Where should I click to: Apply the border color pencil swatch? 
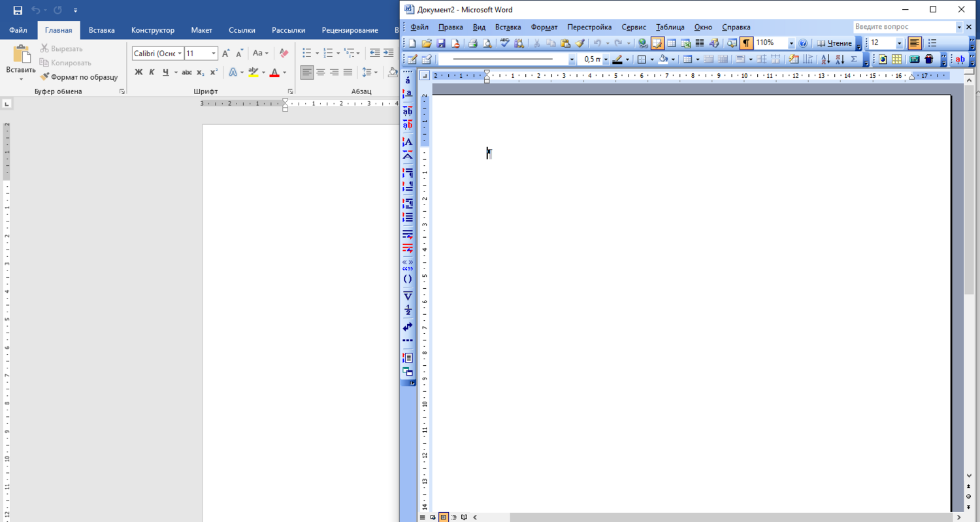point(617,59)
